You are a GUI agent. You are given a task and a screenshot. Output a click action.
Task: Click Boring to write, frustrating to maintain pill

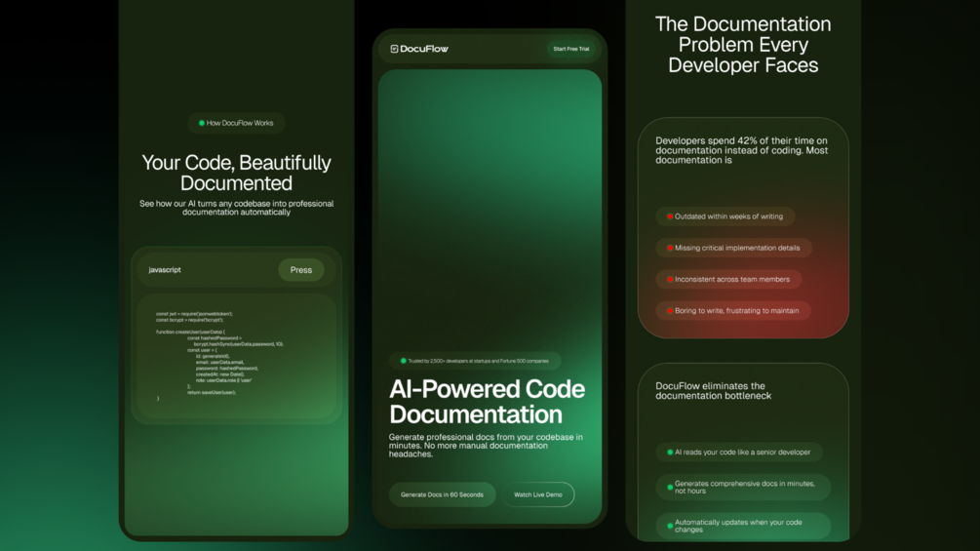(733, 310)
